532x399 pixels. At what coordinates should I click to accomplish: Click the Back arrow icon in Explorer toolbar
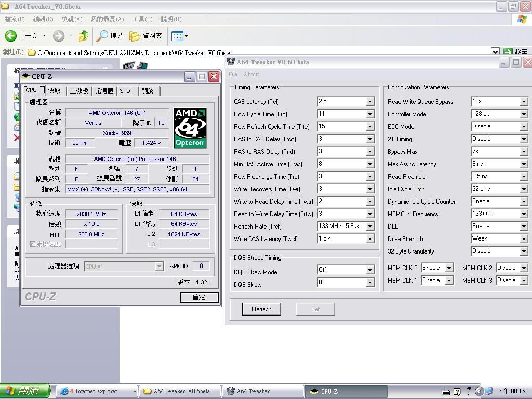point(10,36)
